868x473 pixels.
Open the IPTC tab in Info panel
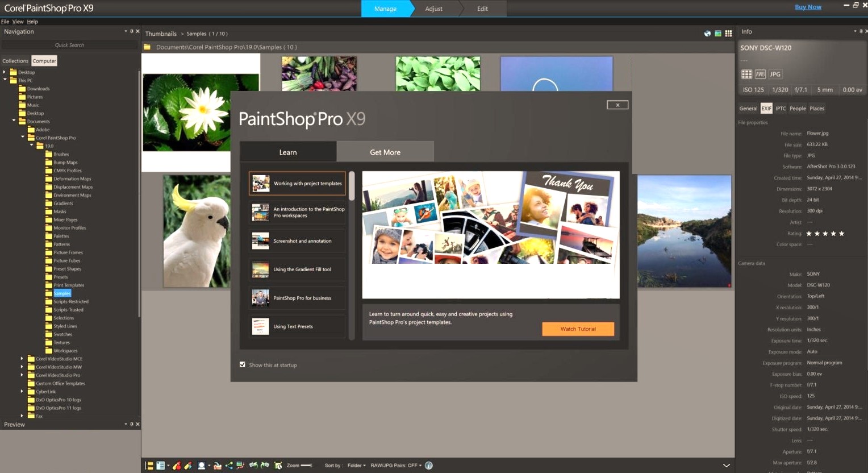[781, 109]
